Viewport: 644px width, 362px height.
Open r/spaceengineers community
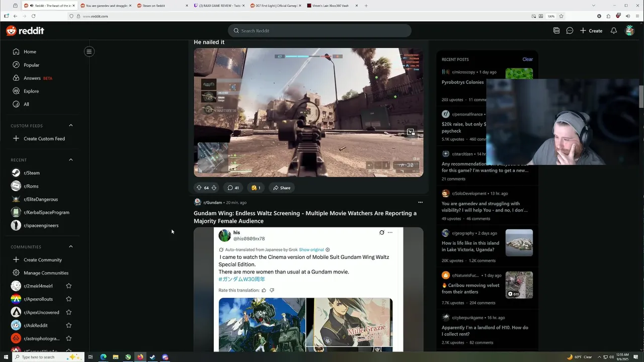click(41, 225)
